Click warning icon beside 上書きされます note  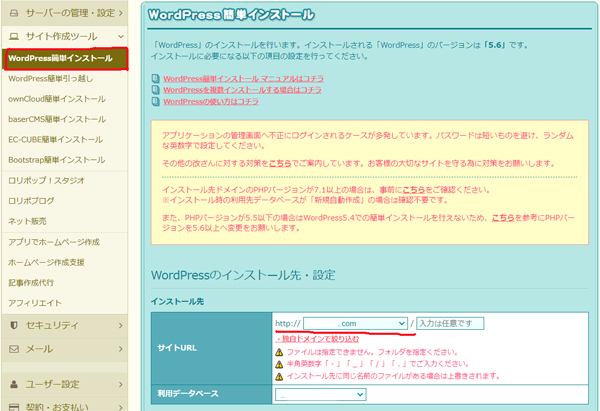(279, 377)
